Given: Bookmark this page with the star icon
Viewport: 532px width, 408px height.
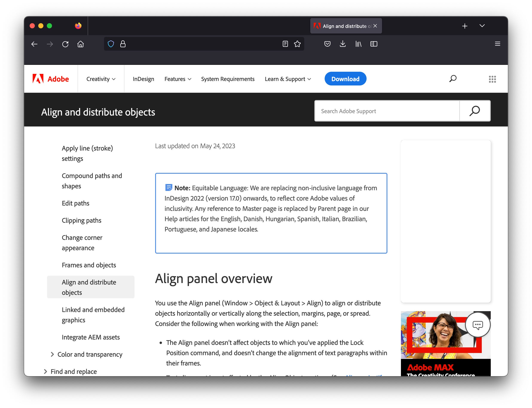Looking at the screenshot, I should point(297,44).
